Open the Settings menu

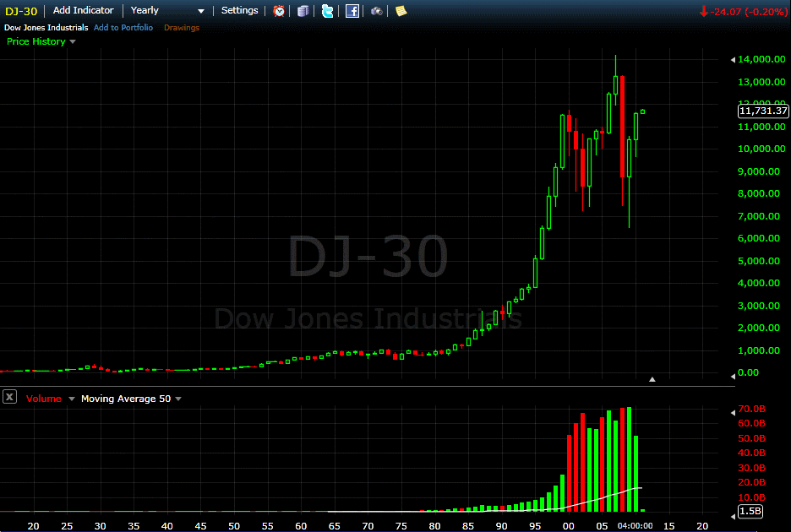[240, 10]
